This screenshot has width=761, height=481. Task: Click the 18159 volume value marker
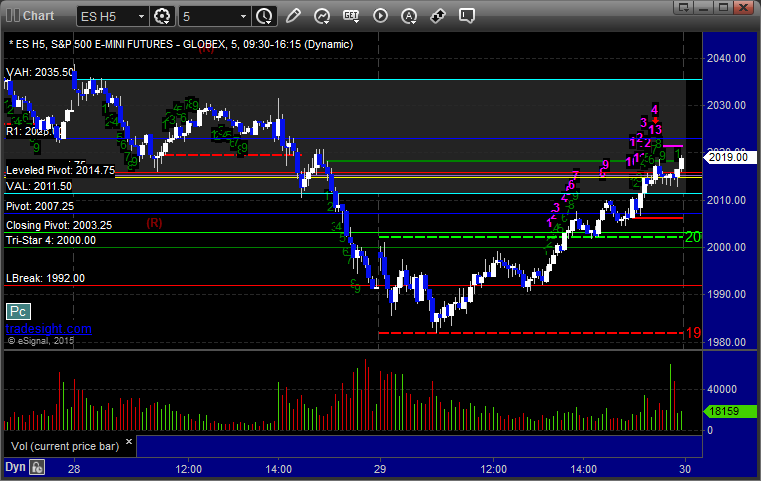coord(729,412)
